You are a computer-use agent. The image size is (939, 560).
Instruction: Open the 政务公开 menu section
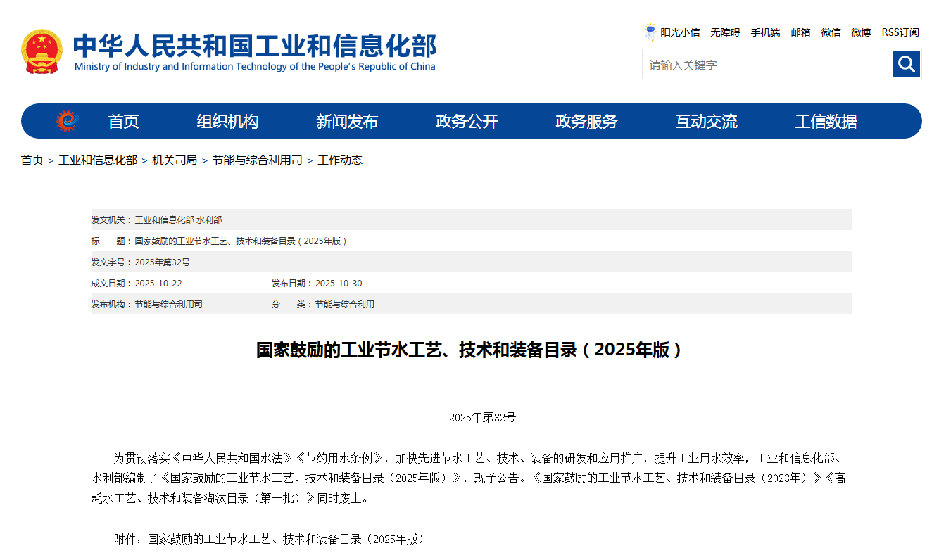[467, 122]
